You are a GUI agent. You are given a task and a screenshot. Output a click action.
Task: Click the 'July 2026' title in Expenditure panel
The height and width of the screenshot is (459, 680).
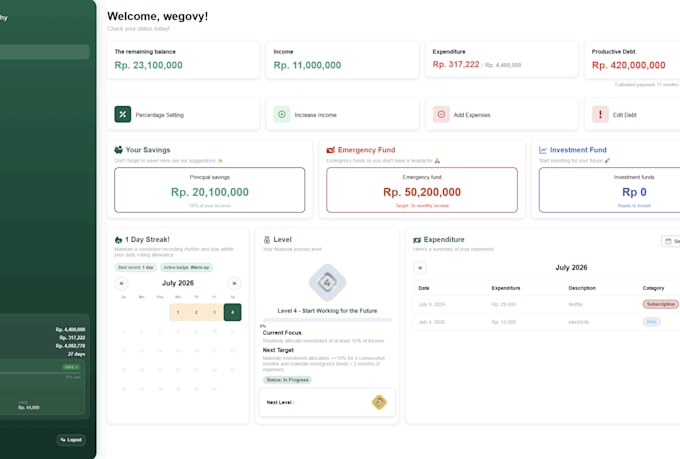click(571, 268)
